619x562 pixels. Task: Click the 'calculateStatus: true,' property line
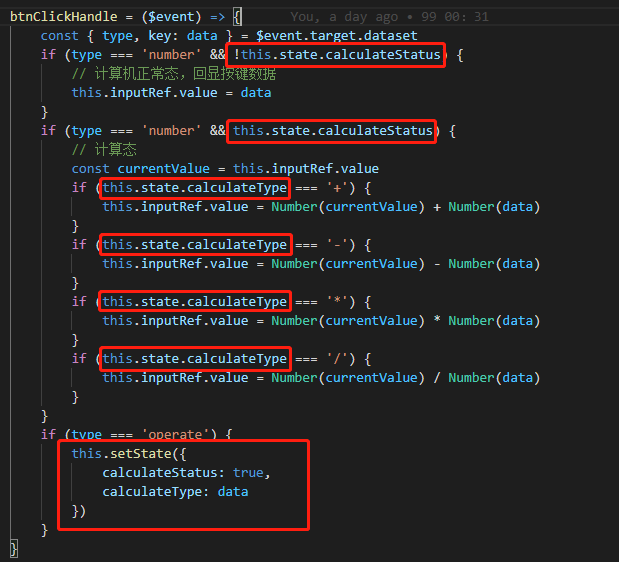[186, 472]
